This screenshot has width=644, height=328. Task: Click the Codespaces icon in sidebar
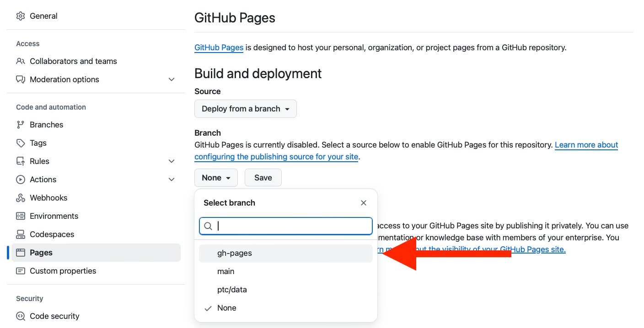tap(21, 234)
